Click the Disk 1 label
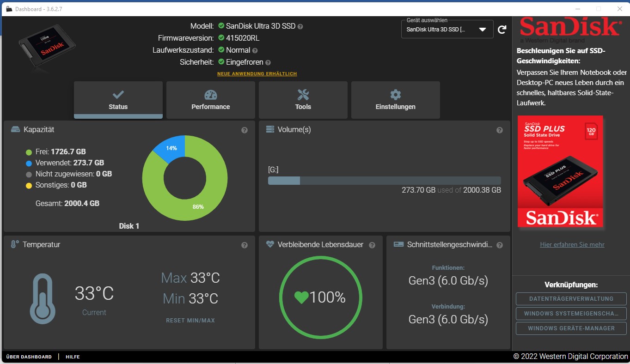 pos(129,226)
